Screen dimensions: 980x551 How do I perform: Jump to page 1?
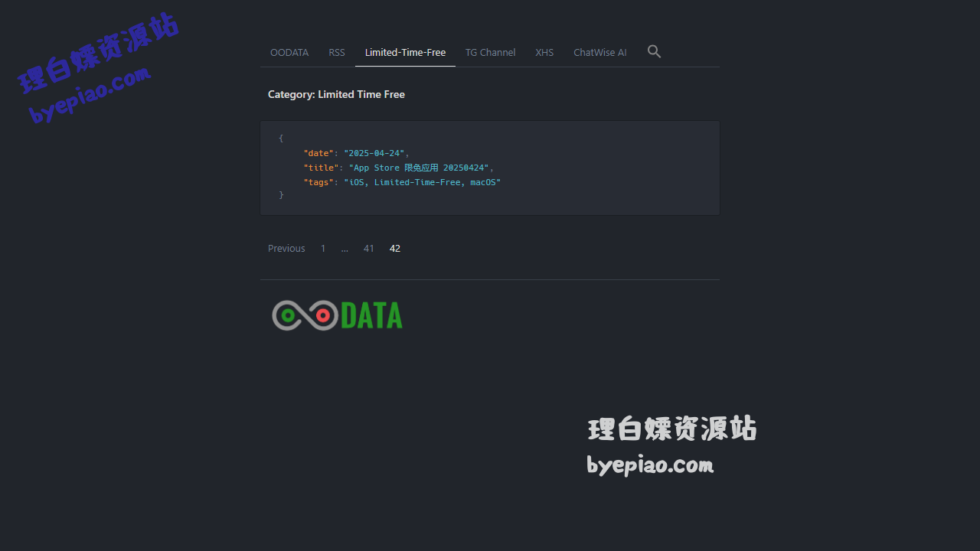(x=323, y=249)
